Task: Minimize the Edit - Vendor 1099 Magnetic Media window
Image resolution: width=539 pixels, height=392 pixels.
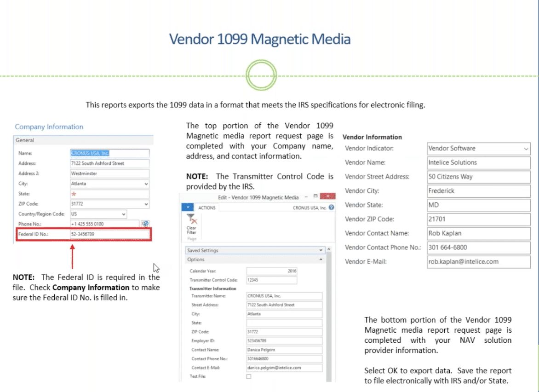Action: click(306, 196)
